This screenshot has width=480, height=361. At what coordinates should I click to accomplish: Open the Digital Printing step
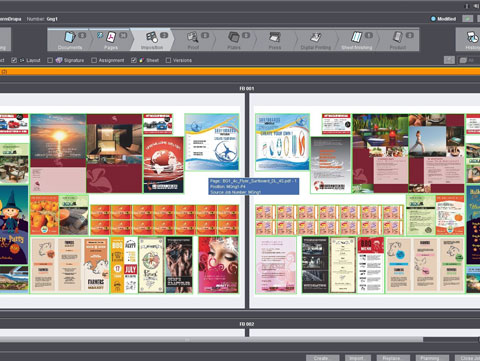click(316, 40)
